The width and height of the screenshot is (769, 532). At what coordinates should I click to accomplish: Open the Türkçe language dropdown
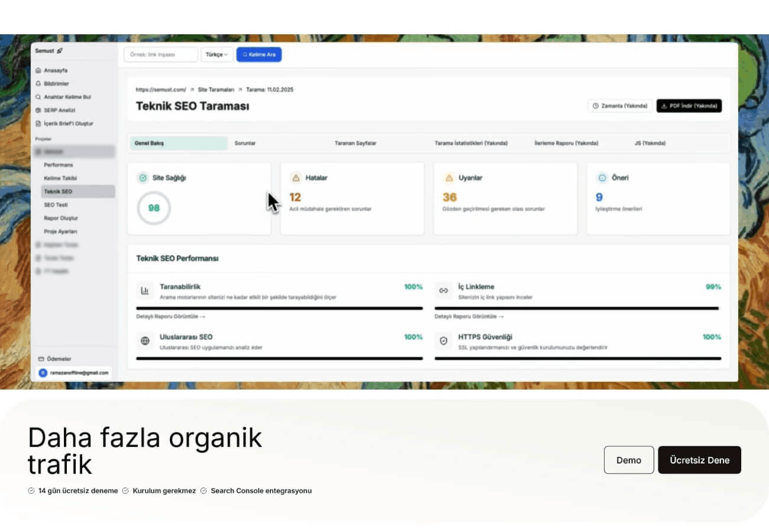217,54
